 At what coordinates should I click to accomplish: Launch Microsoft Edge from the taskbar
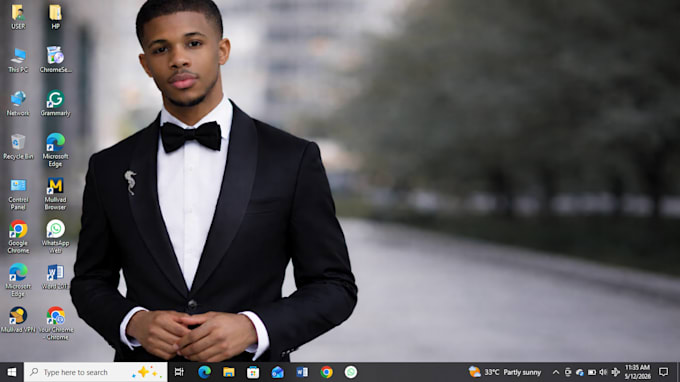click(204, 372)
